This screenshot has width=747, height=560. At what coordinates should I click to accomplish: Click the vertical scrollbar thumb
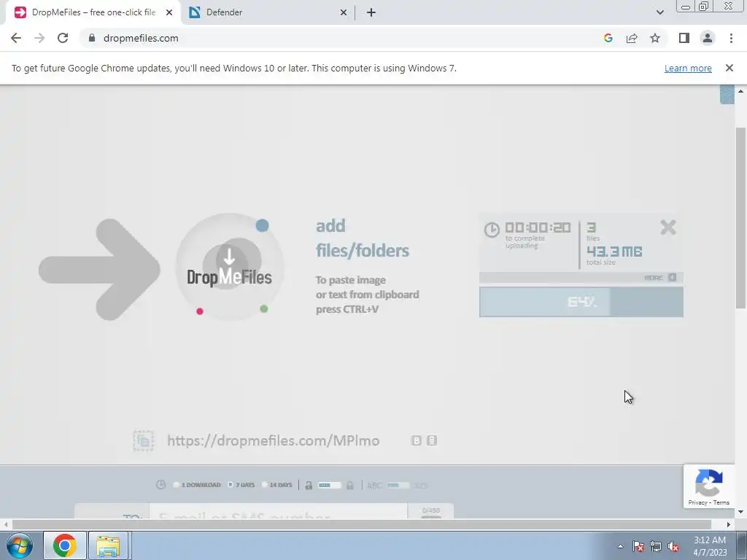tap(741, 217)
